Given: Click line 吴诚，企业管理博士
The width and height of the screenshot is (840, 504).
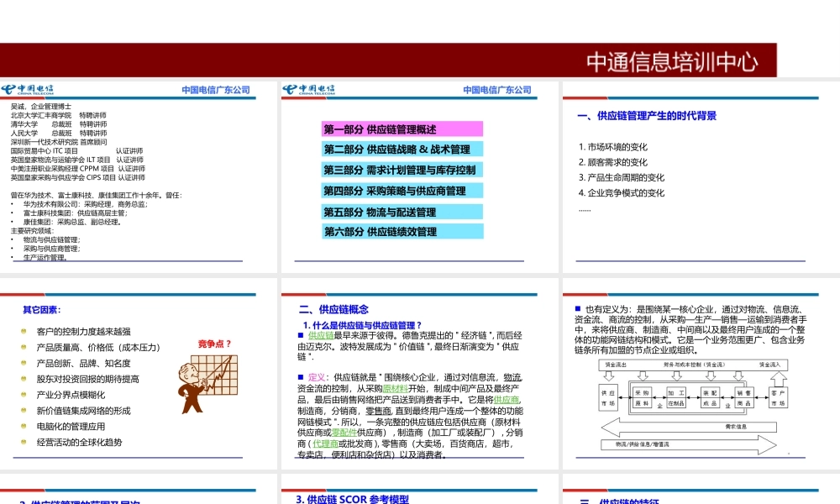Looking at the screenshot, I should [x=40, y=107].
